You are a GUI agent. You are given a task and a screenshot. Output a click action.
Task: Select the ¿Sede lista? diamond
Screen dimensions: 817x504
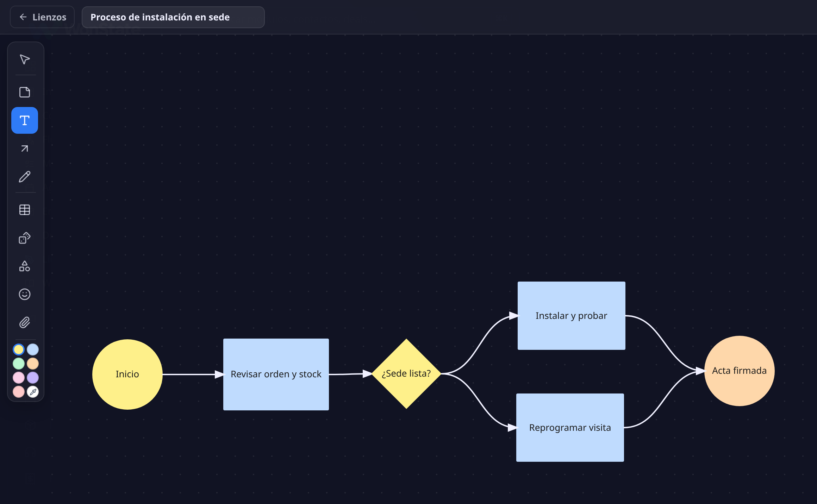pos(406,374)
